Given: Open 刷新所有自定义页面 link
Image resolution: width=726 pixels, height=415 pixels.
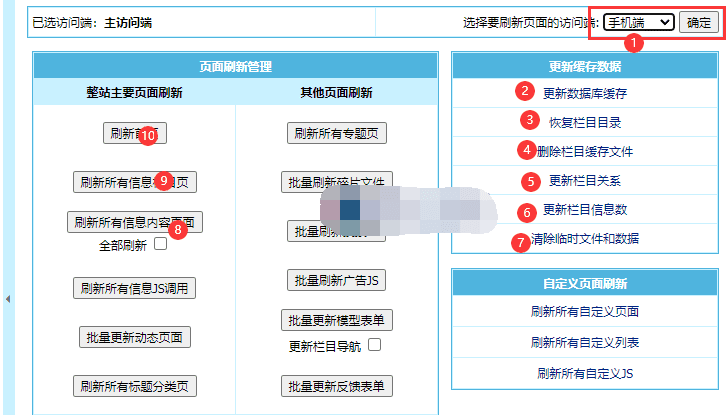Looking at the screenshot, I should tap(585, 311).
